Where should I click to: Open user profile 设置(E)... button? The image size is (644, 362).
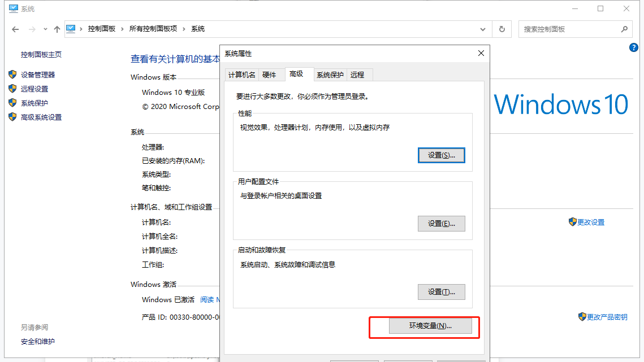(x=442, y=224)
